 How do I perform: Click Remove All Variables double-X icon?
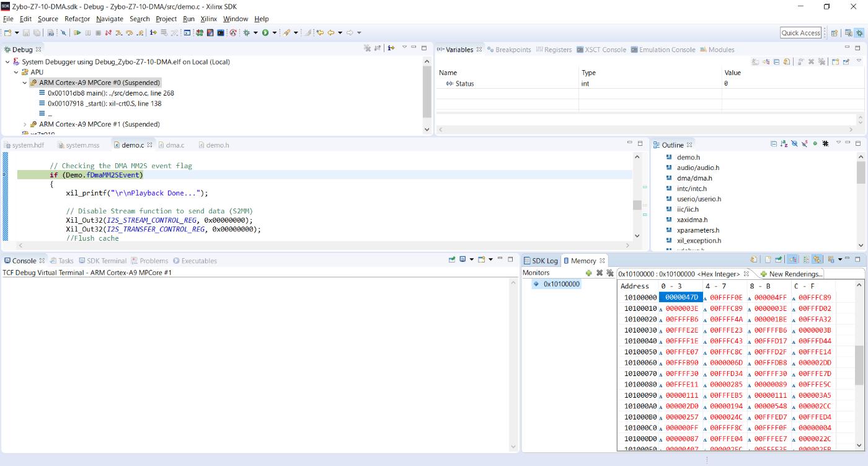point(821,61)
